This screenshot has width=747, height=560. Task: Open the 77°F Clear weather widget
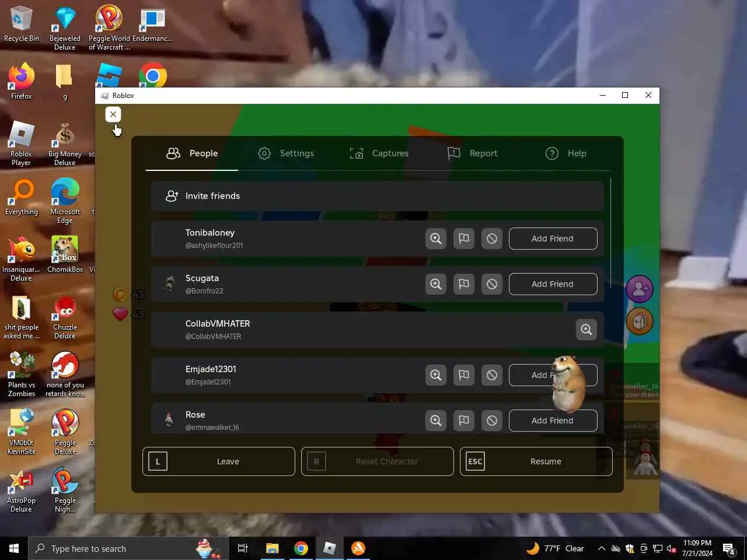(x=555, y=548)
